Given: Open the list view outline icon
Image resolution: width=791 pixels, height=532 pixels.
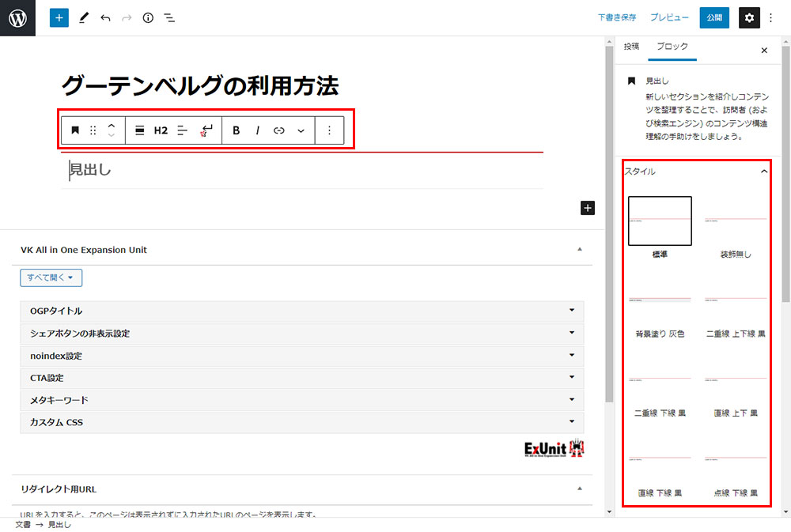Looking at the screenshot, I should (169, 17).
